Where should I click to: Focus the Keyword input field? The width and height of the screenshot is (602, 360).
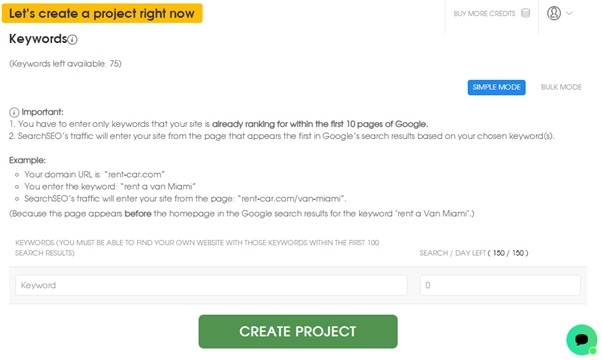[x=211, y=285]
